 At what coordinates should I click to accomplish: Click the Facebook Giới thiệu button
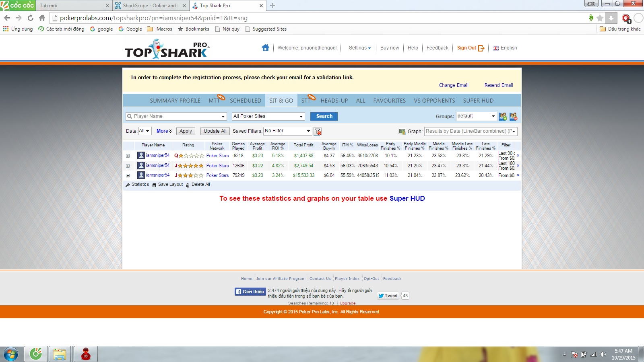point(250,292)
